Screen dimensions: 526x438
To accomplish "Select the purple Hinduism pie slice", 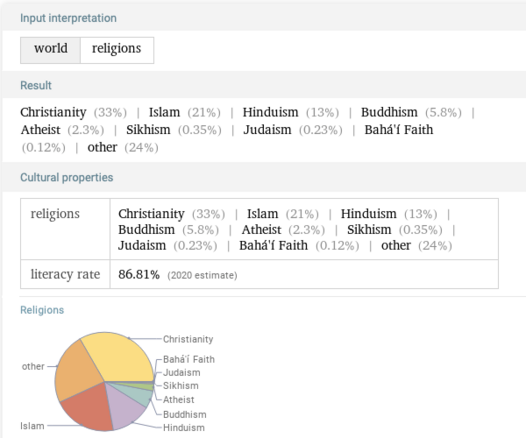I will 126,406.
